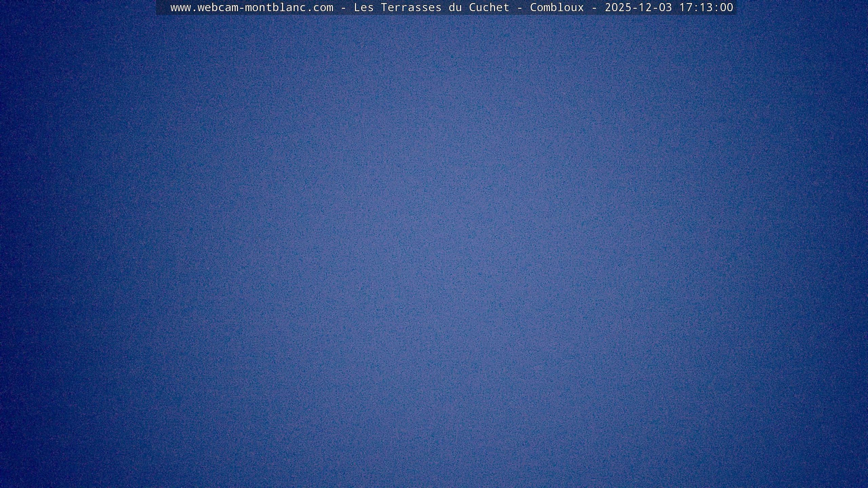Click the 17:13:00 time stamp
This screenshot has width=868, height=488.
pos(706,7)
